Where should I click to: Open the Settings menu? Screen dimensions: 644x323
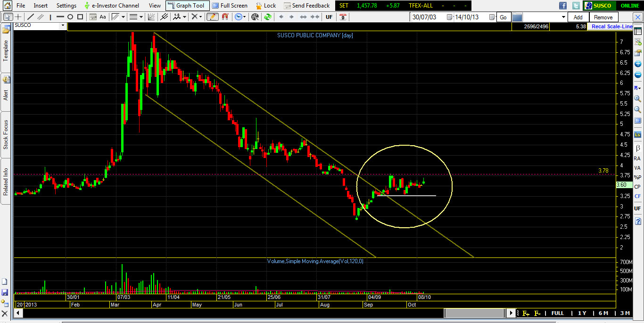[66, 6]
